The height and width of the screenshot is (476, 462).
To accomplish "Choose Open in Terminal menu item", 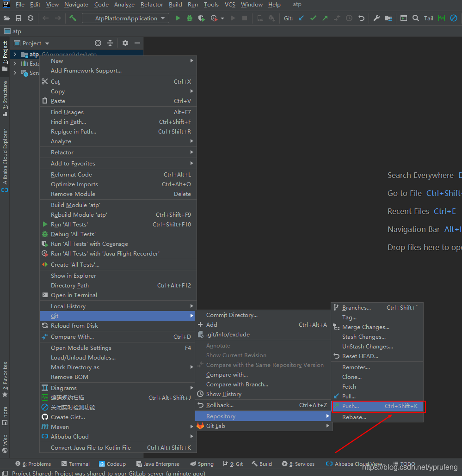I will 118,295.
